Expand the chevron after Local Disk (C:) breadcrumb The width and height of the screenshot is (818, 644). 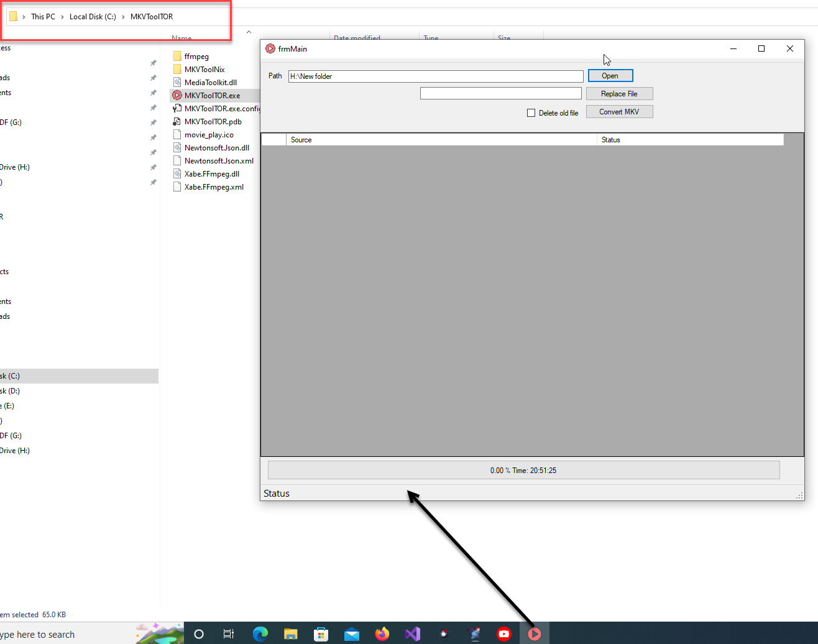[x=123, y=17]
